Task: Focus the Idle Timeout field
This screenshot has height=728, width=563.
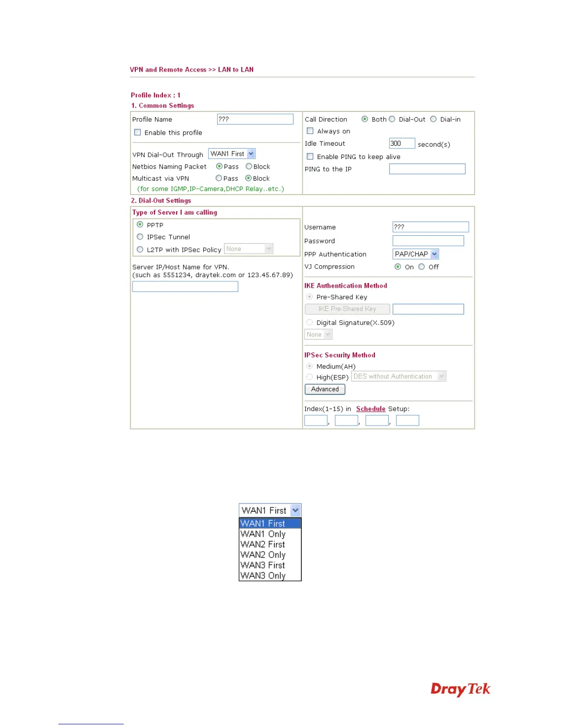Action: pyautogui.click(x=402, y=143)
